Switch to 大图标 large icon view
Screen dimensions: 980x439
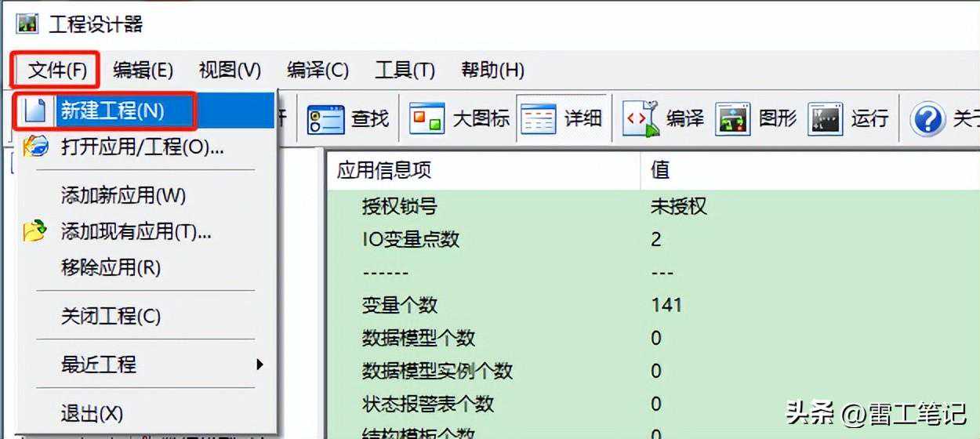(x=427, y=119)
